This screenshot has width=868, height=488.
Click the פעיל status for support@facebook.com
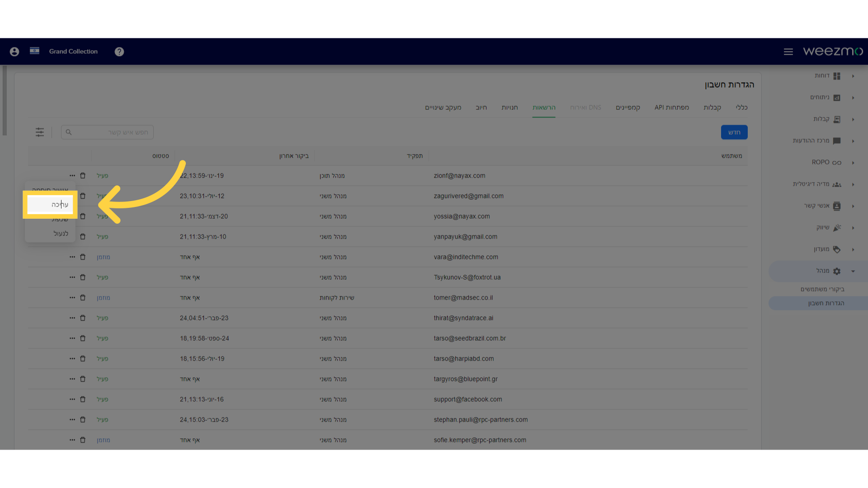(x=102, y=399)
